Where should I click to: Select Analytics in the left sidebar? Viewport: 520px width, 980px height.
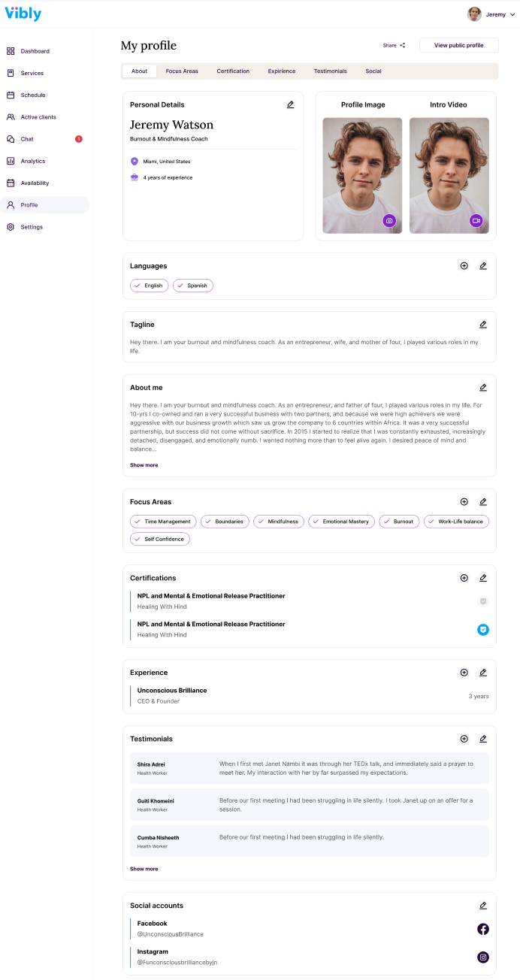[x=33, y=160]
